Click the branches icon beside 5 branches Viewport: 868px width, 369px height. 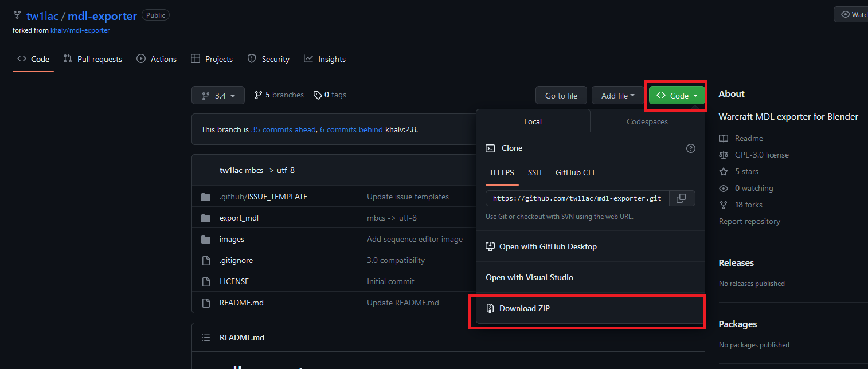pyautogui.click(x=259, y=95)
